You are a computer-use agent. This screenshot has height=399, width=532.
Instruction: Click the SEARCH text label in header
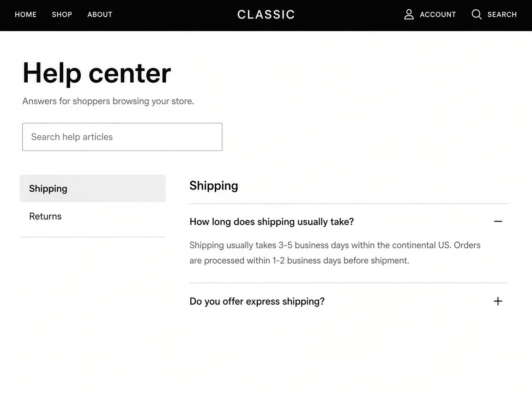point(502,15)
